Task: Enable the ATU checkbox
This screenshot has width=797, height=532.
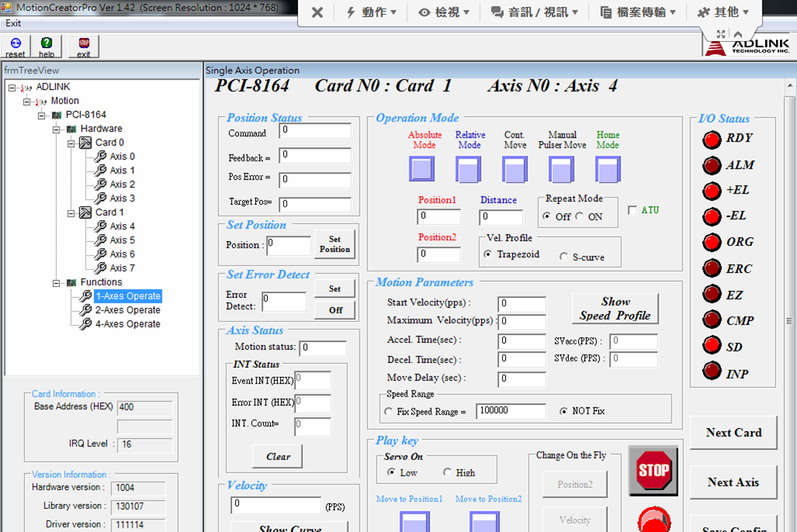Action: tap(632, 210)
